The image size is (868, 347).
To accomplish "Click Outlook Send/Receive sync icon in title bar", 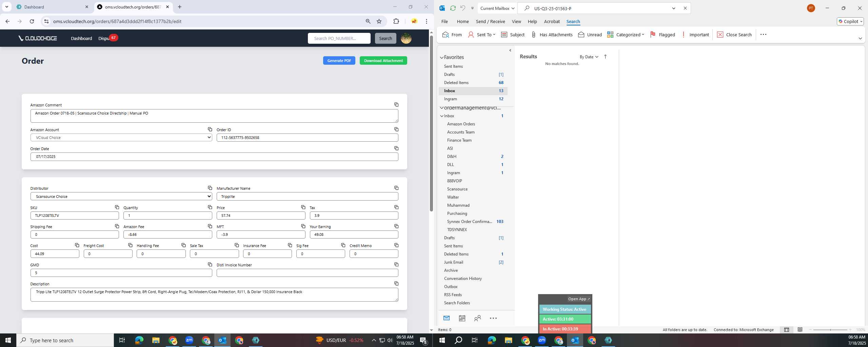I will point(453,8).
